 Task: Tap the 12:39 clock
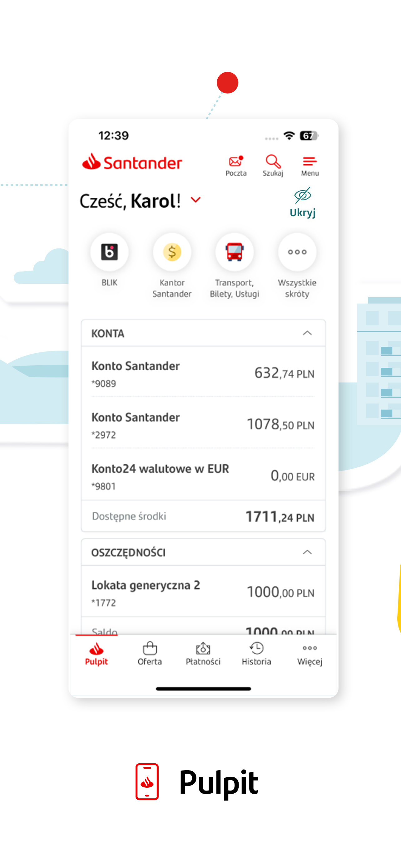pyautogui.click(x=113, y=136)
